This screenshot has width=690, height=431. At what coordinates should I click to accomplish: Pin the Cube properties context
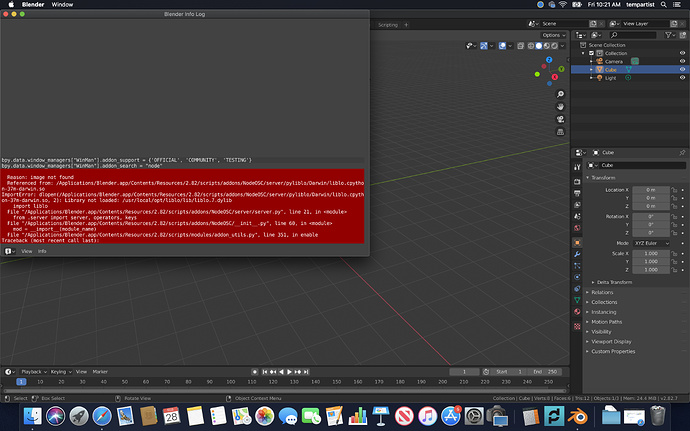point(682,152)
